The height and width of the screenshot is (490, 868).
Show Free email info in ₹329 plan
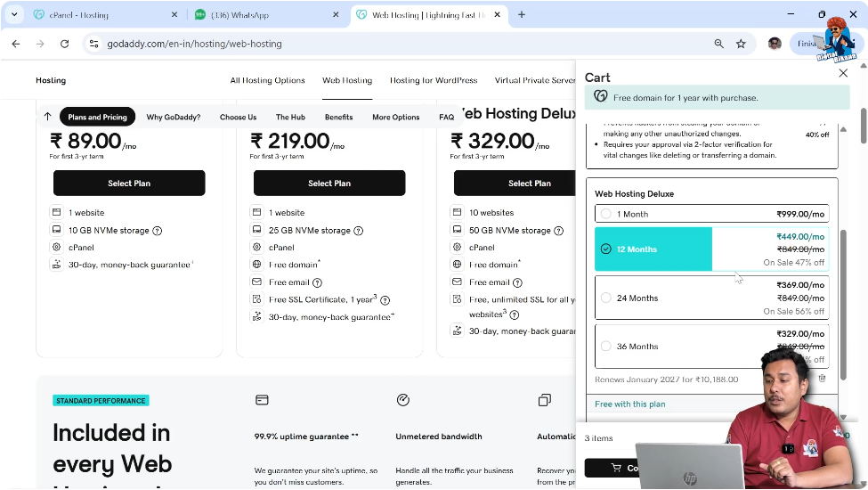pos(517,282)
